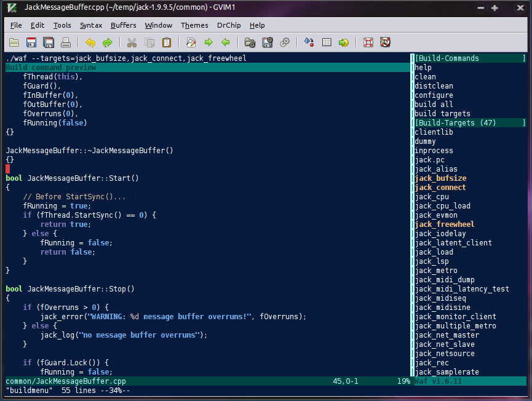Open the DrChip menu

click(x=229, y=25)
